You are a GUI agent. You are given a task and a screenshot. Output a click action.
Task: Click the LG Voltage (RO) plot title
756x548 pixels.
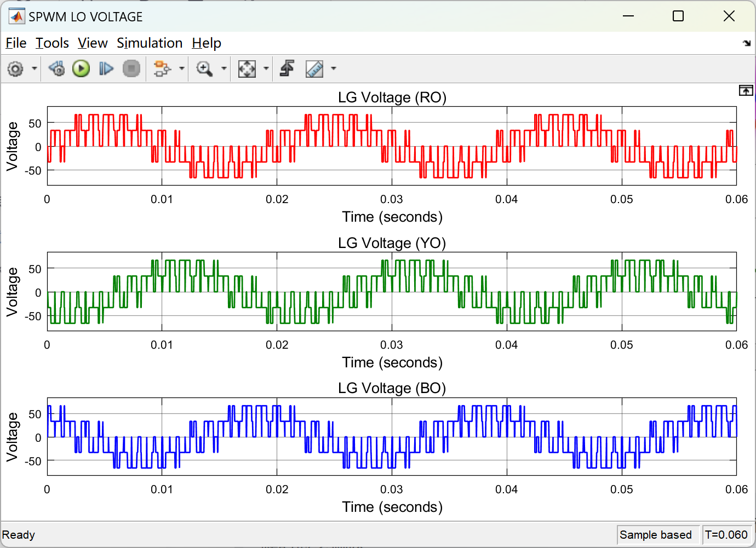392,97
